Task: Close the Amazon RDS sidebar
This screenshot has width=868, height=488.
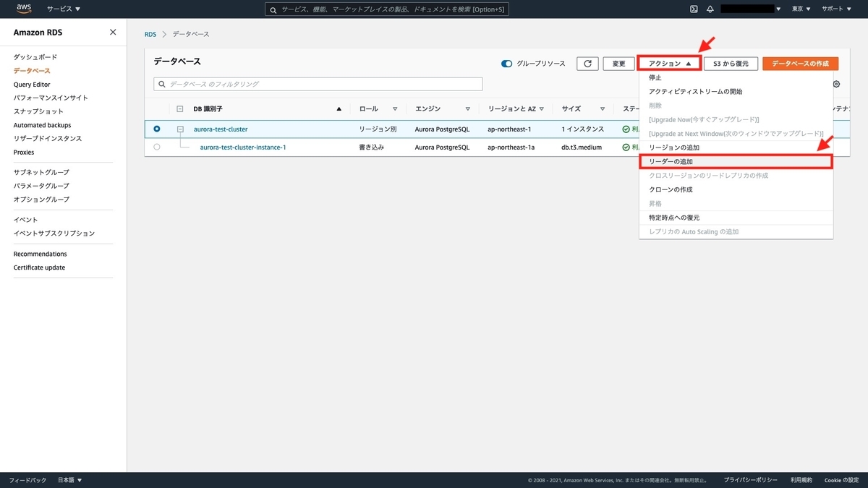Action: tap(113, 32)
